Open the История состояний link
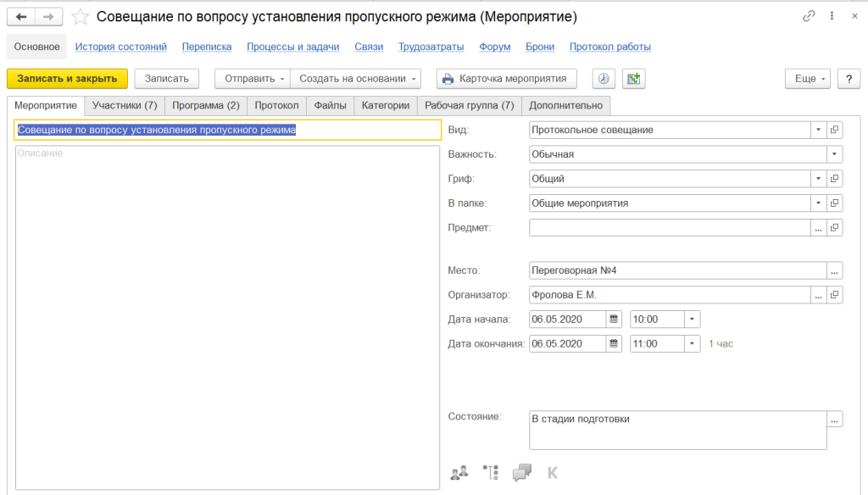Screen dimensions: 868x495 pyautogui.click(x=120, y=47)
